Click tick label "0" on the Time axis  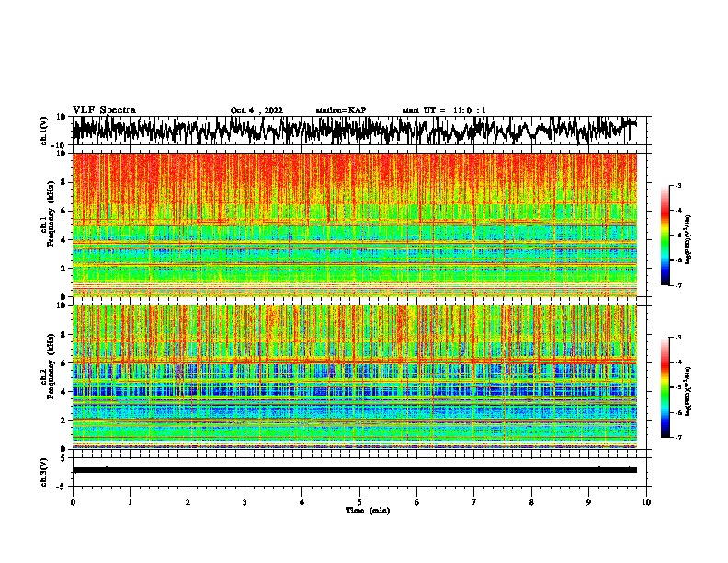(x=73, y=502)
